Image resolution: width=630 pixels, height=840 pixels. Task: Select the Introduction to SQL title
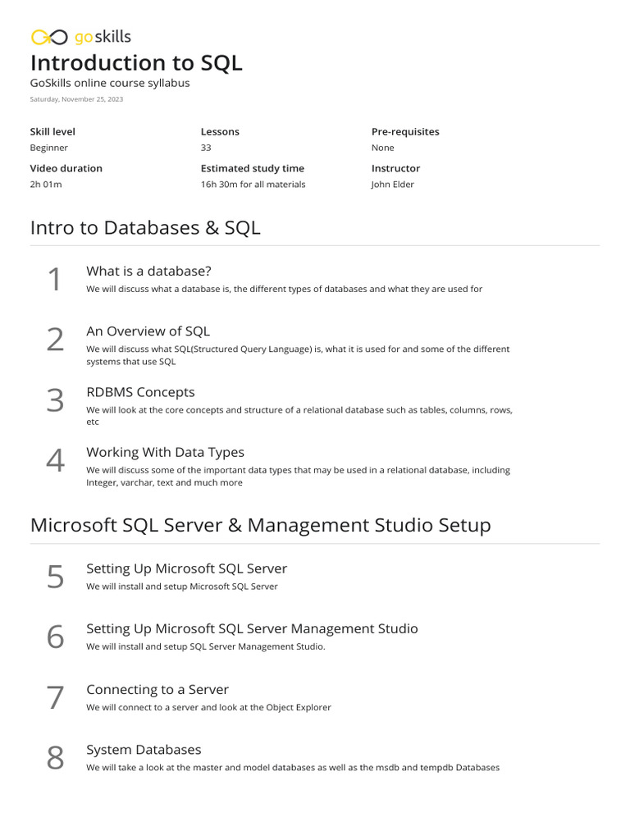pyautogui.click(x=136, y=63)
